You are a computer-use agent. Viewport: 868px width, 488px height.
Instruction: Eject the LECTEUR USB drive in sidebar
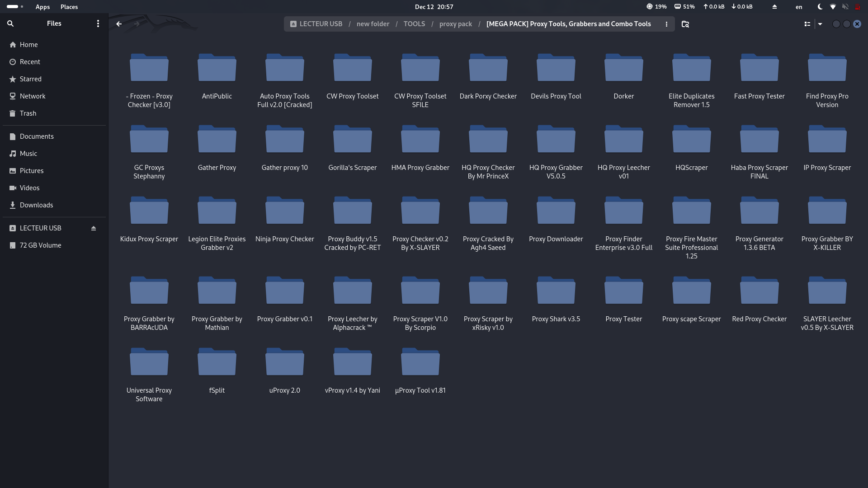point(94,228)
